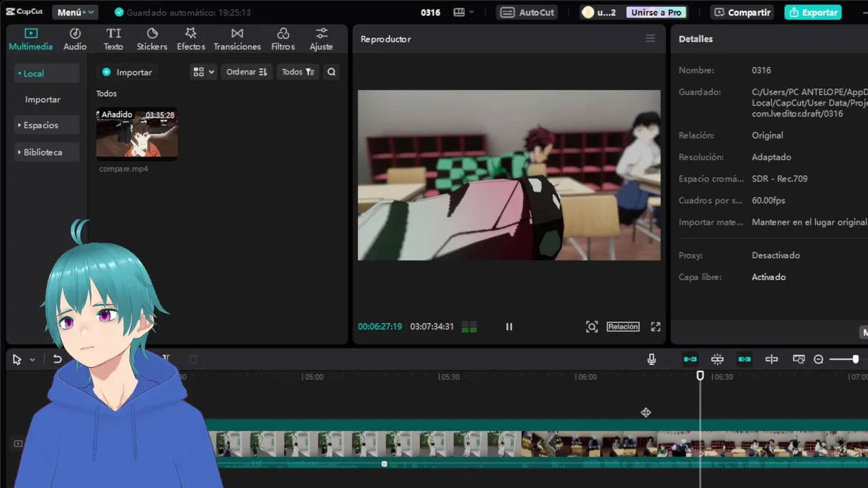Screen dimensions: 868x488
Task: Click the Compartir button
Action: [742, 12]
